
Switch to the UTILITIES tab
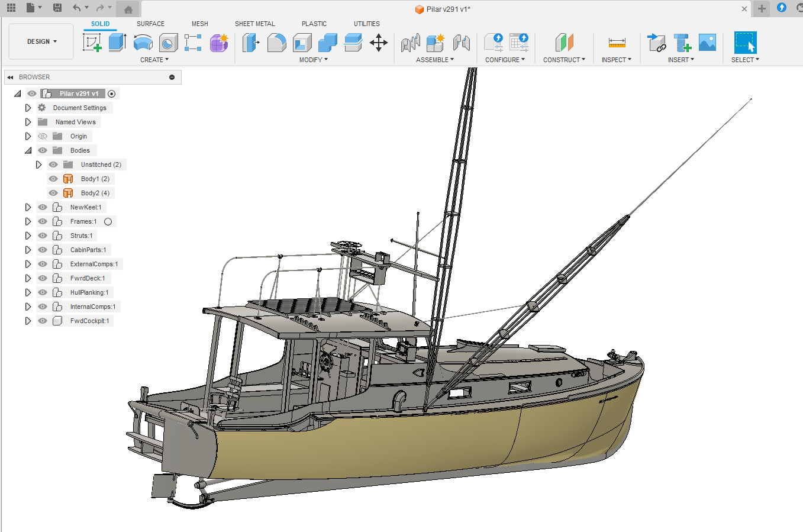pyautogui.click(x=367, y=24)
